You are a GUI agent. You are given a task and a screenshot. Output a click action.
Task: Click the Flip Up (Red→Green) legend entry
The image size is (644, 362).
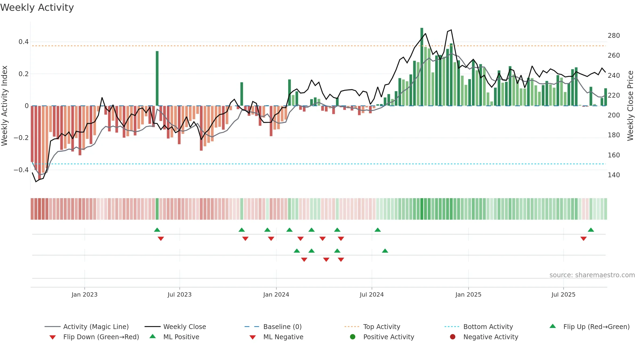[590, 327]
